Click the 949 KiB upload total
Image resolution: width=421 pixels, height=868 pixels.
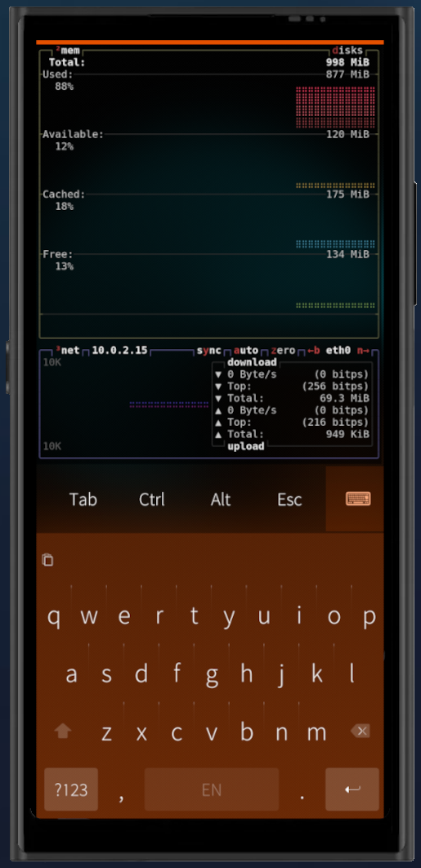click(x=347, y=435)
